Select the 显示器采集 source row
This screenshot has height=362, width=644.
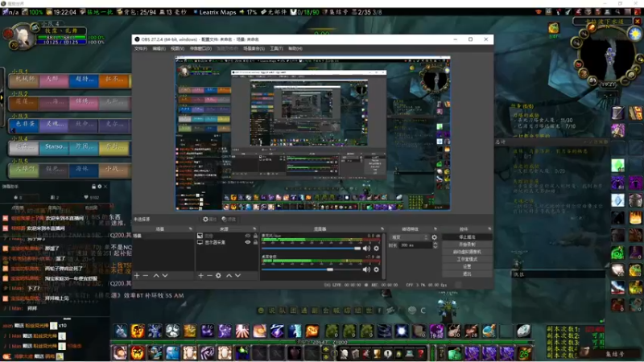click(227, 242)
